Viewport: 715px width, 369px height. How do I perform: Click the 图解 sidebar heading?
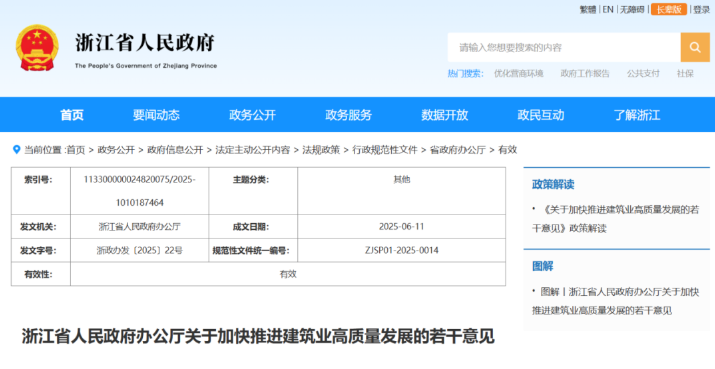click(x=543, y=266)
